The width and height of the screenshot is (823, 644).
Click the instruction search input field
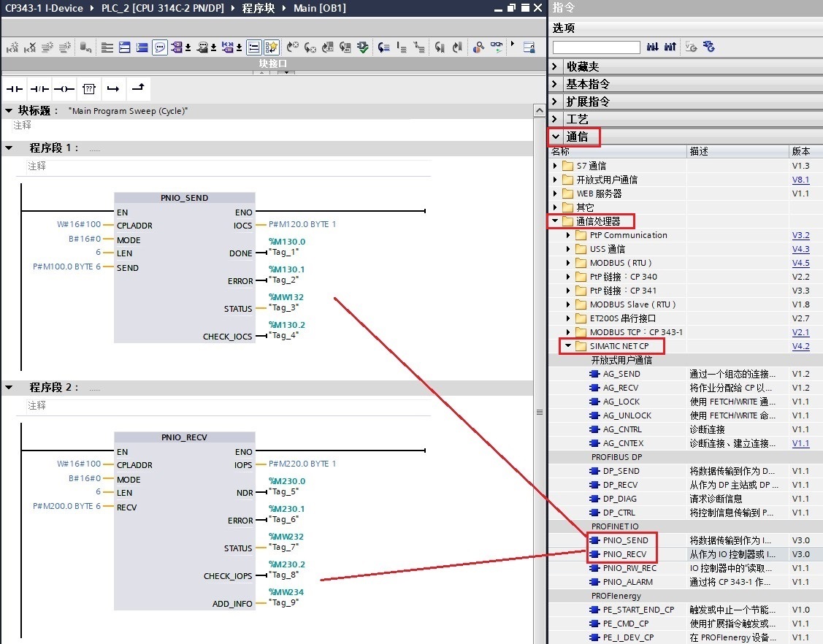pos(596,47)
